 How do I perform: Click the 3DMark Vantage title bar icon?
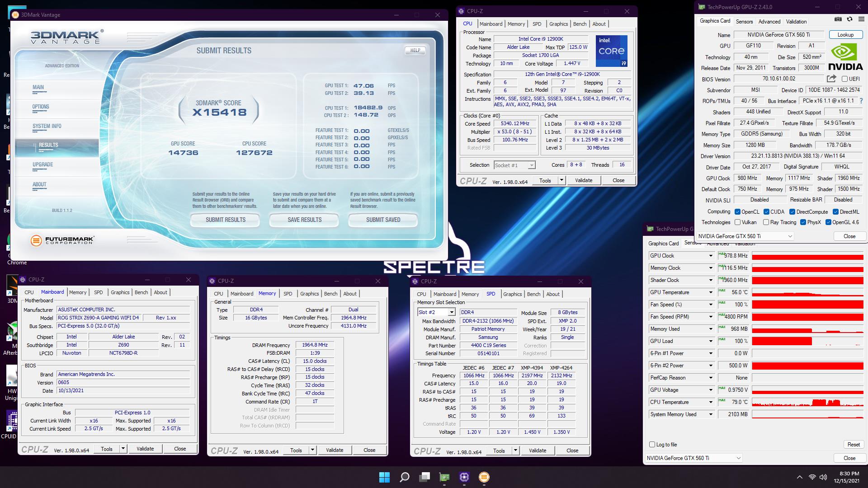15,15
